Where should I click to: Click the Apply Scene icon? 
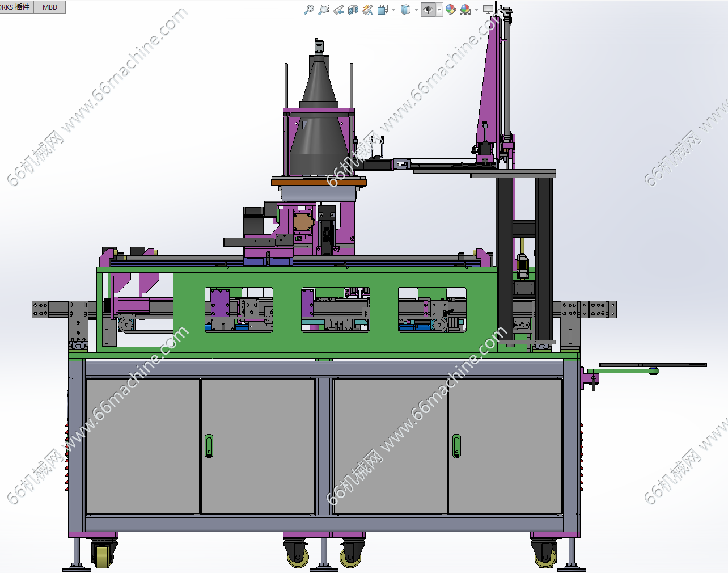(465, 10)
